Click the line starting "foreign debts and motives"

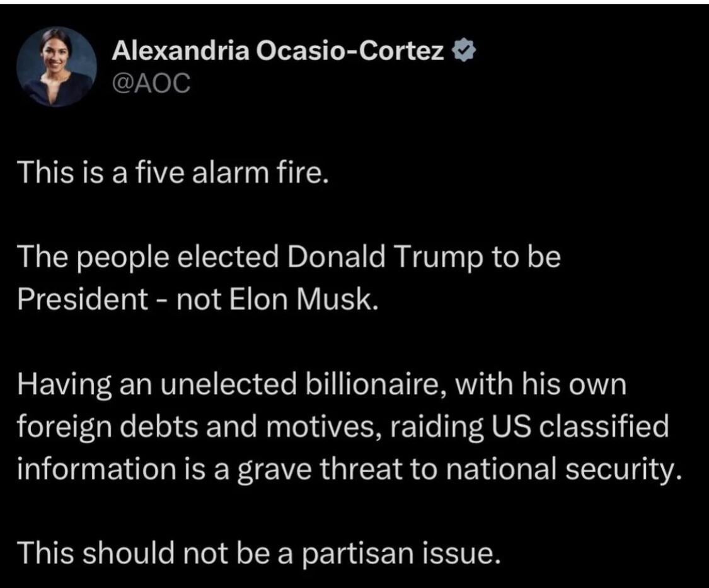343,427
